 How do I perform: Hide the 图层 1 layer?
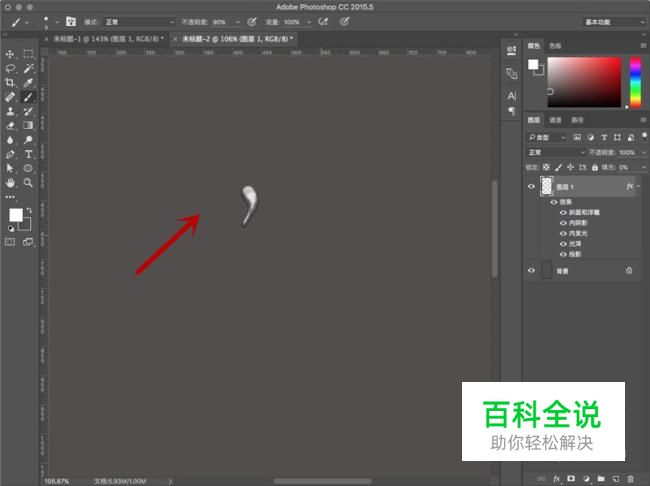(x=531, y=186)
